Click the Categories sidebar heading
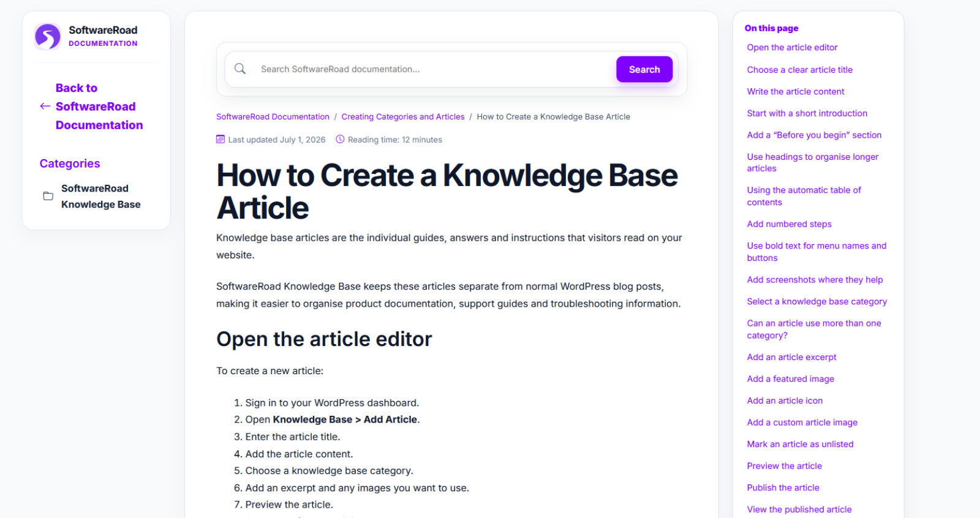 point(70,163)
